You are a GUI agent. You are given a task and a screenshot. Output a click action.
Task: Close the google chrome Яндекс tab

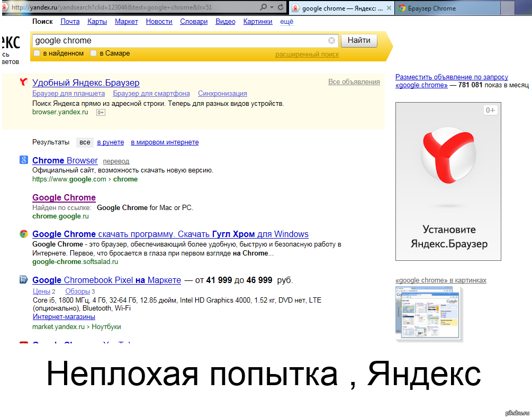coord(389,8)
